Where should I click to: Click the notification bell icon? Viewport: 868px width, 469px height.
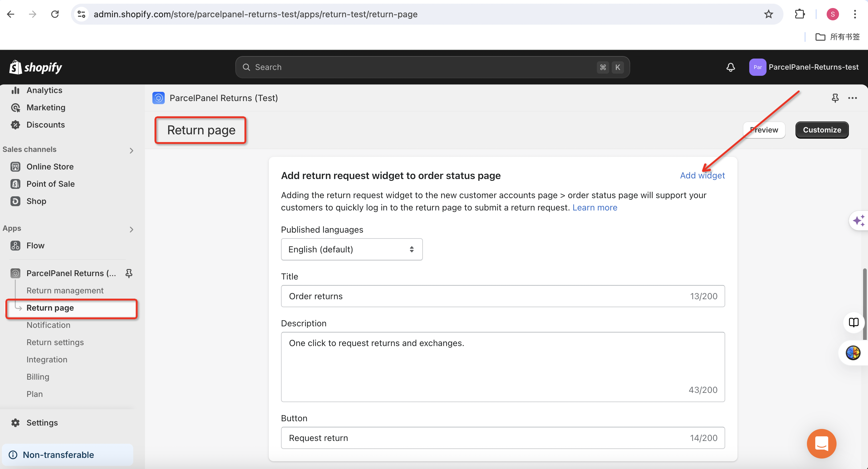(730, 67)
